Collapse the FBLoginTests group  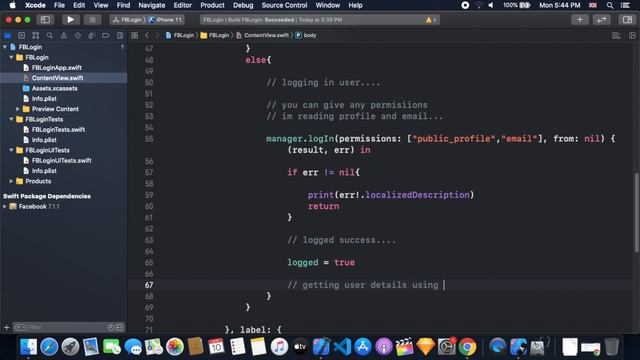point(11,119)
